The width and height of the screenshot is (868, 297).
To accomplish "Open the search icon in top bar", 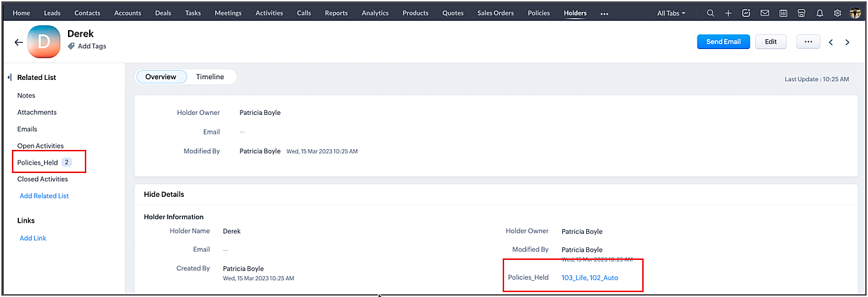I will 711,13.
